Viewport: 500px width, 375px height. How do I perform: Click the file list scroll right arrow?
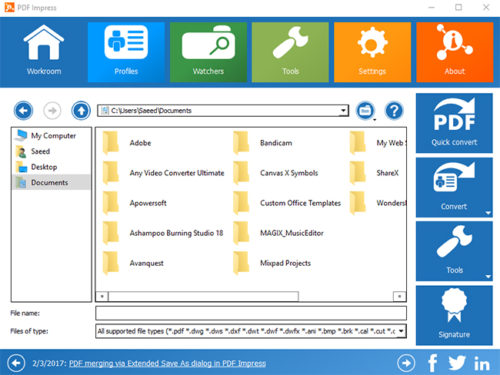399,296
